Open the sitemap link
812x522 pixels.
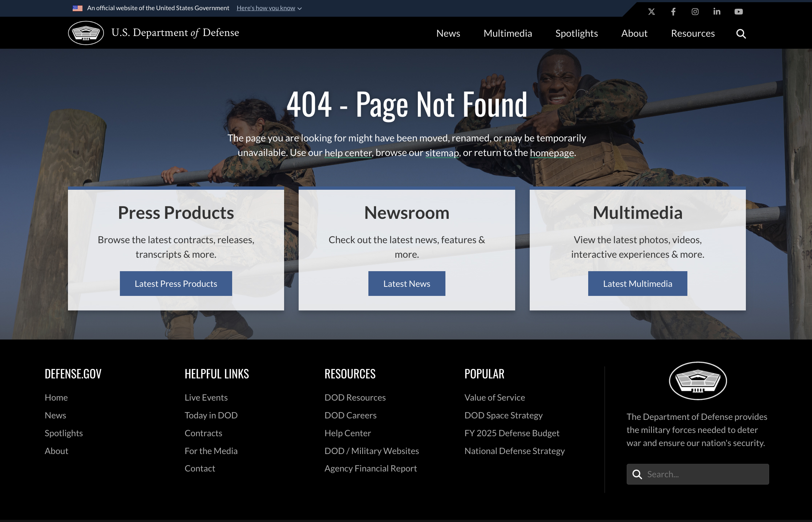coord(442,153)
